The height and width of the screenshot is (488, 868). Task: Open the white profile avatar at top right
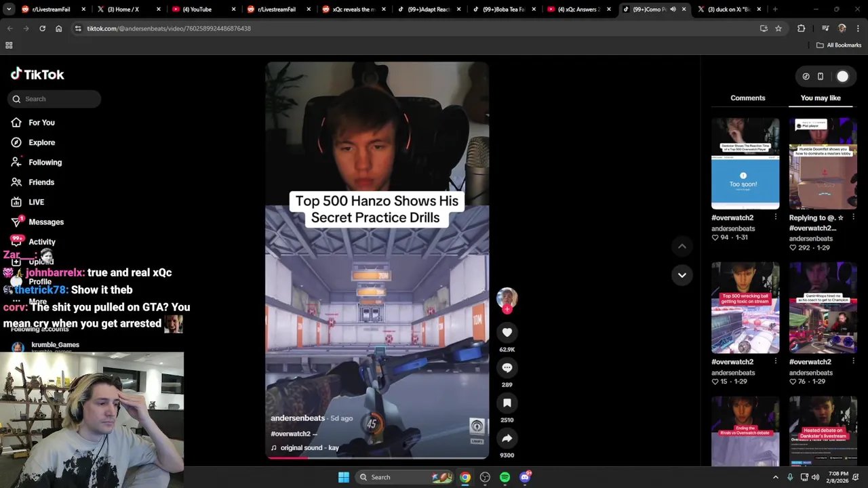pos(842,77)
